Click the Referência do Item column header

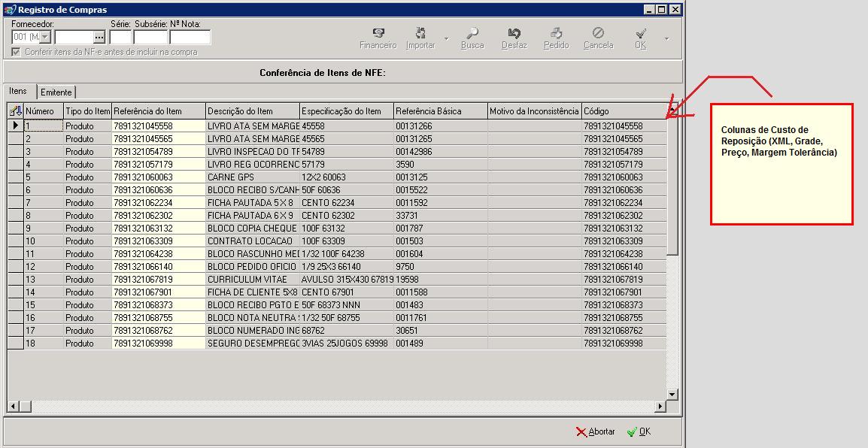tap(159, 111)
